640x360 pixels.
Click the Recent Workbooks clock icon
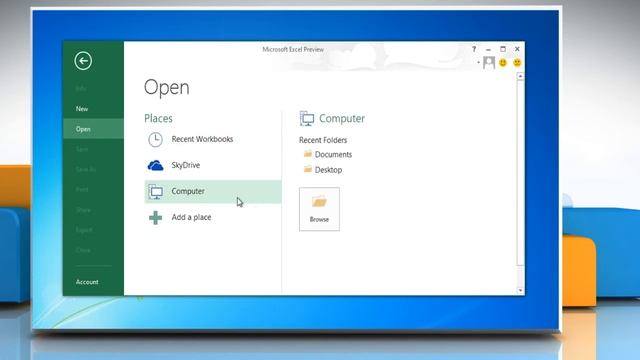click(155, 140)
